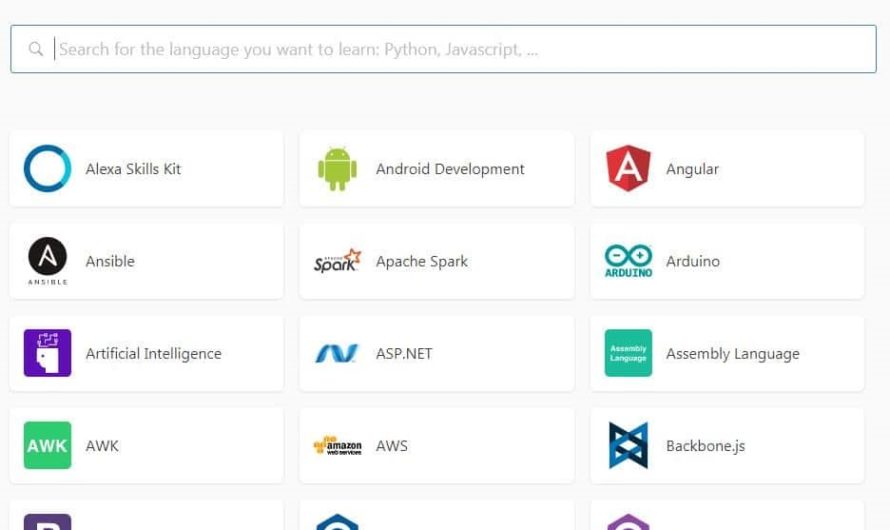
Task: Go to the Backbone.js text link
Action: (x=705, y=446)
